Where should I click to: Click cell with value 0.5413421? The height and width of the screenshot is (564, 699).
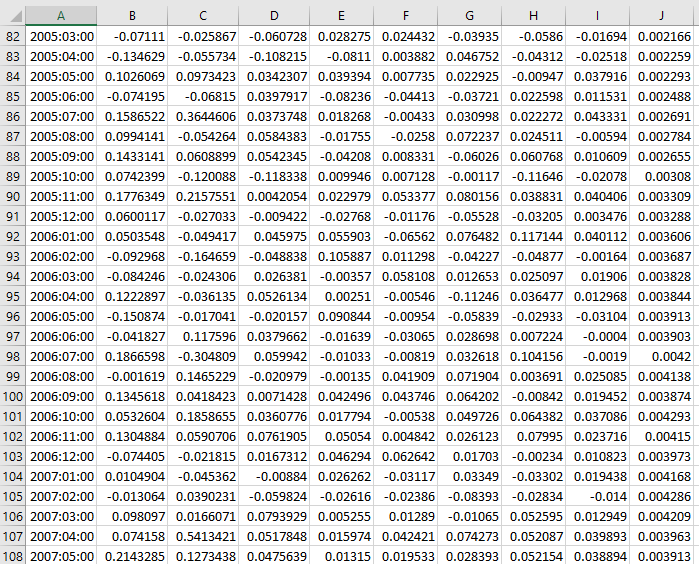[203, 536]
